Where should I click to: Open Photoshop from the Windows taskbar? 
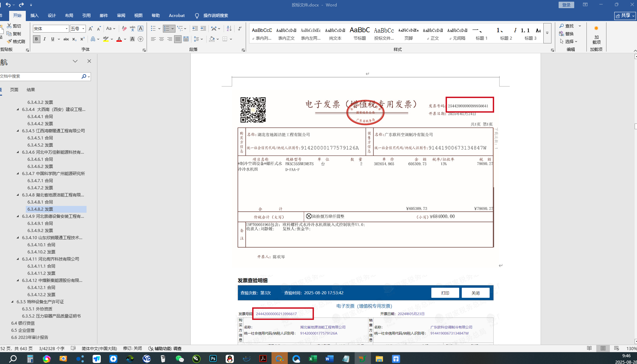(213, 359)
